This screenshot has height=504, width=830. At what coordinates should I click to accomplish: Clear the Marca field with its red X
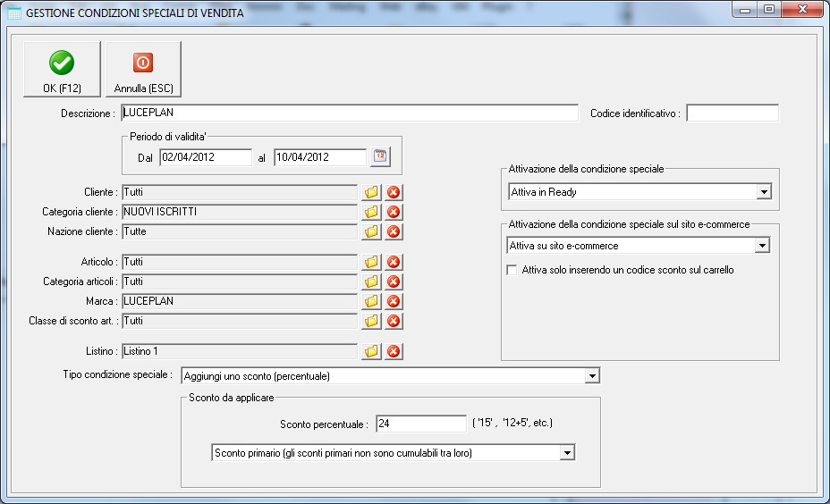tap(394, 301)
